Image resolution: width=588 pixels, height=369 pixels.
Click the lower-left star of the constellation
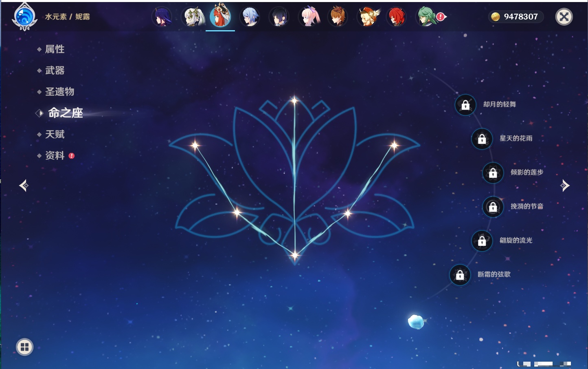pyautogui.click(x=237, y=212)
